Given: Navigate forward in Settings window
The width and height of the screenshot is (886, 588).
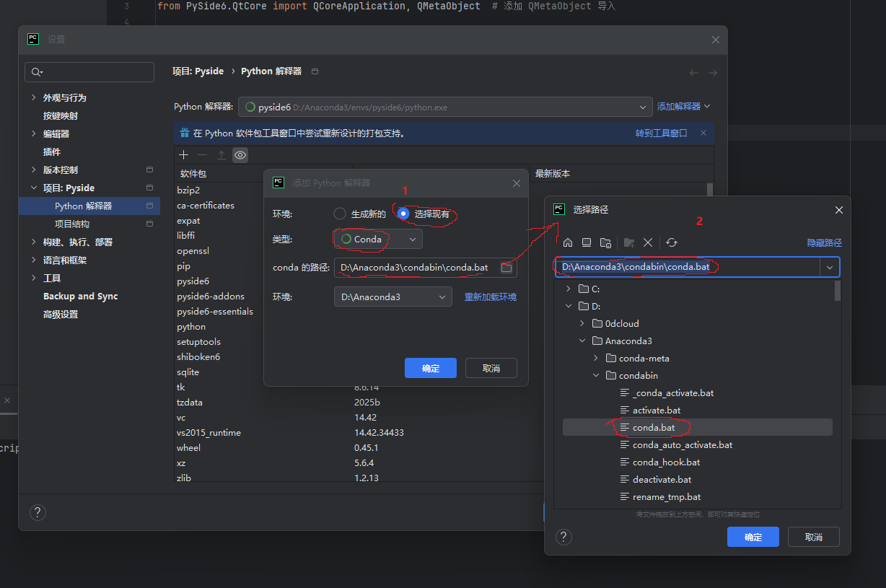Looking at the screenshot, I should (713, 73).
